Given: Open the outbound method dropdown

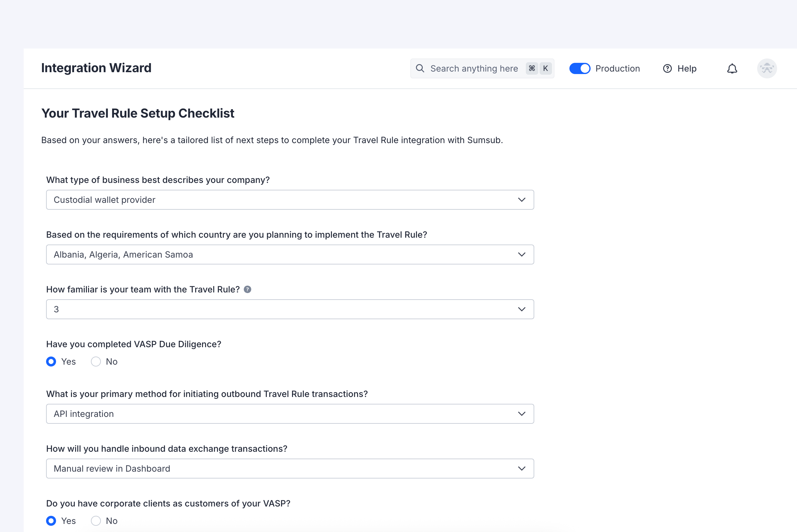Looking at the screenshot, I should click(290, 413).
